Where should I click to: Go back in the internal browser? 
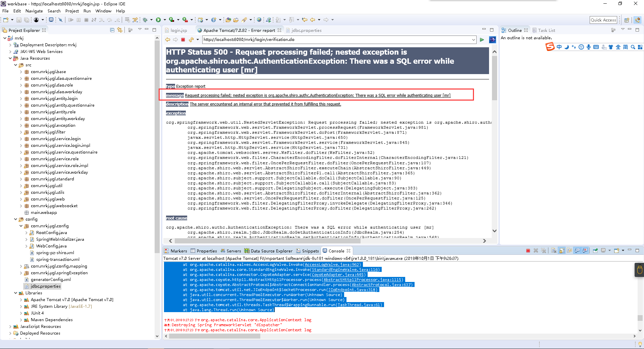[x=168, y=40]
